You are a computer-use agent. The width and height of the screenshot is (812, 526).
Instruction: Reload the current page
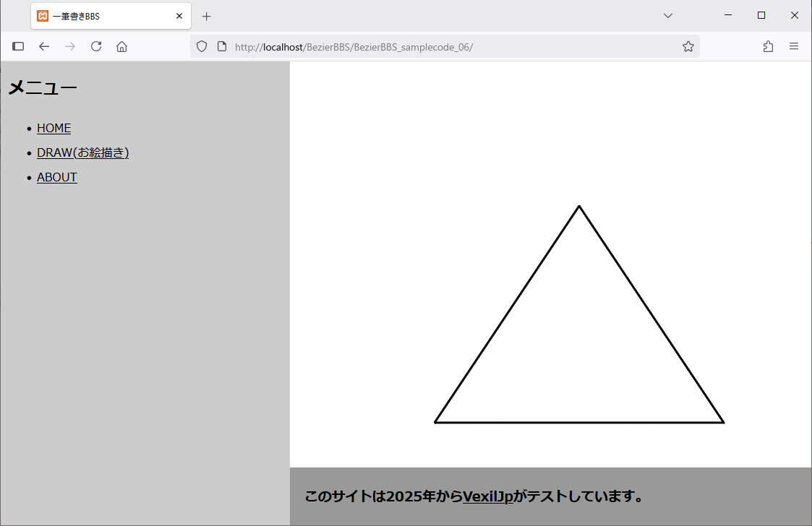[x=96, y=46]
